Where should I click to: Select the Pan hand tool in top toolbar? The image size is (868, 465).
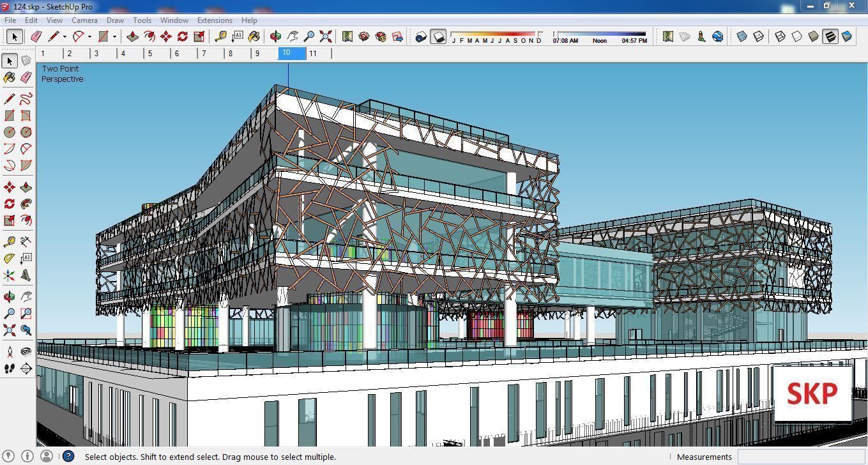click(x=293, y=36)
